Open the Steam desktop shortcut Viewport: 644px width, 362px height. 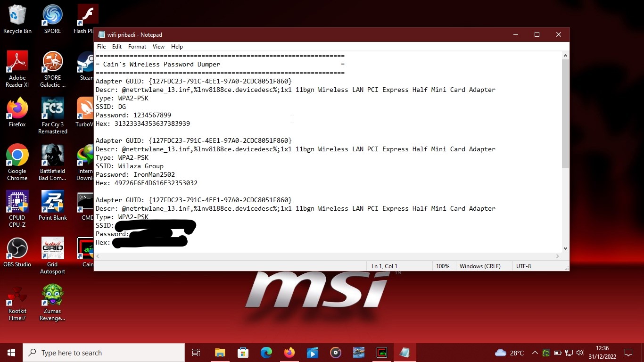(x=86, y=66)
